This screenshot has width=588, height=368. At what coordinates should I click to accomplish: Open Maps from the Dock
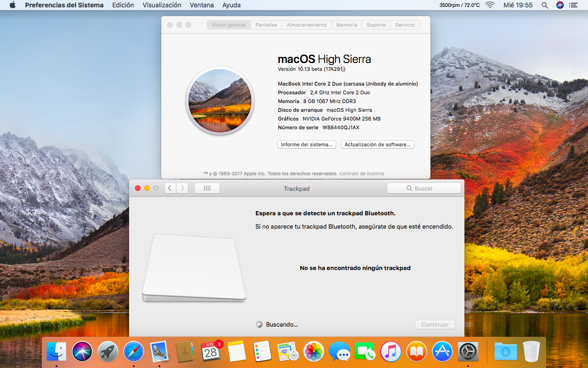[x=288, y=352]
